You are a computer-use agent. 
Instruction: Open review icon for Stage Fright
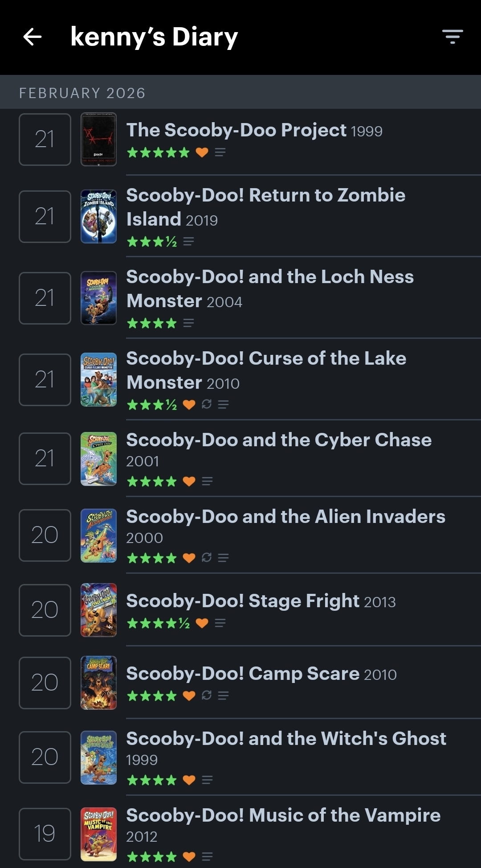click(x=220, y=623)
